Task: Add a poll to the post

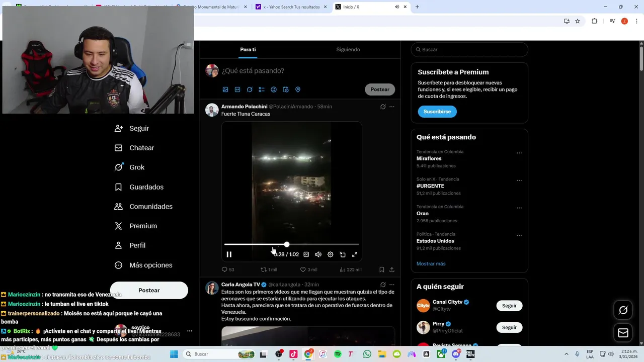Action: coord(262,89)
